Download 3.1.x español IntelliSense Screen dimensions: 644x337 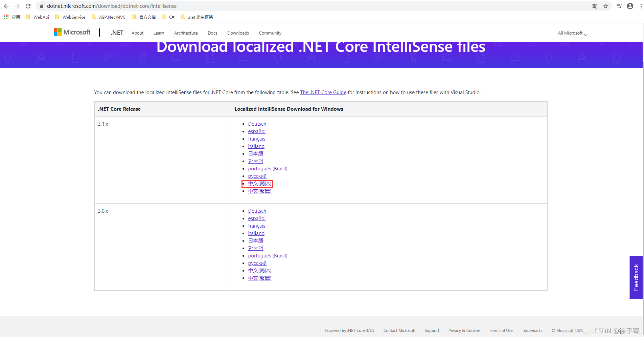tap(257, 131)
